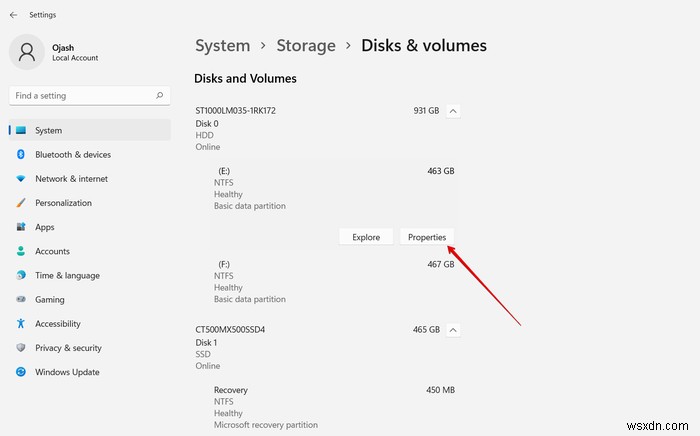Open Accounts settings
This screenshot has height=436, width=700.
point(52,251)
